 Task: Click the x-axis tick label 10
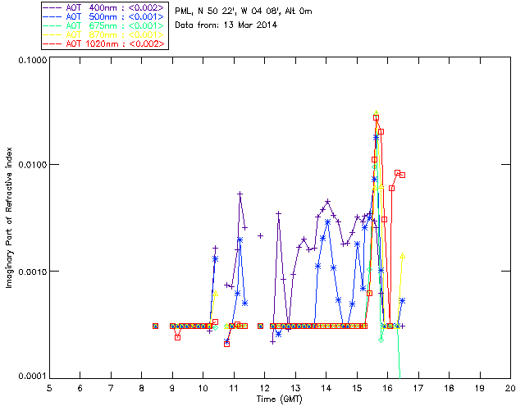tap(203, 388)
